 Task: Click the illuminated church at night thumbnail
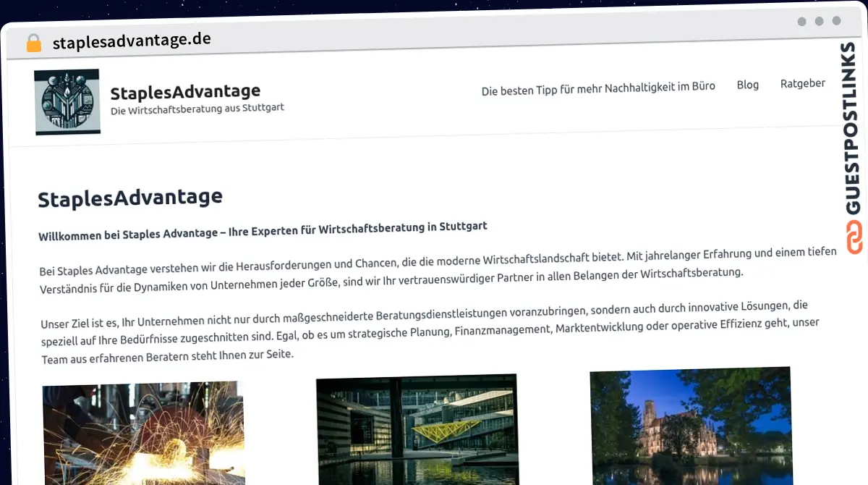691,426
